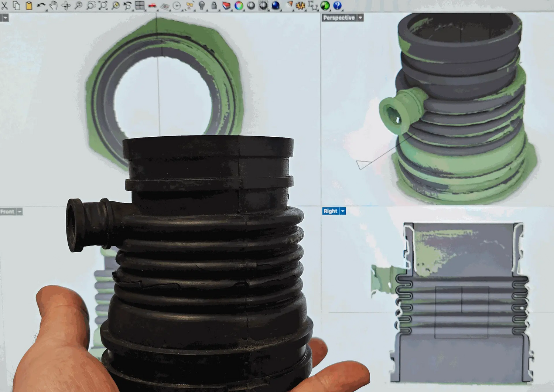The height and width of the screenshot is (392, 554).
Task: Click the Shaded Viewport sphere-in-frame icon
Action: pyautogui.click(x=263, y=5)
